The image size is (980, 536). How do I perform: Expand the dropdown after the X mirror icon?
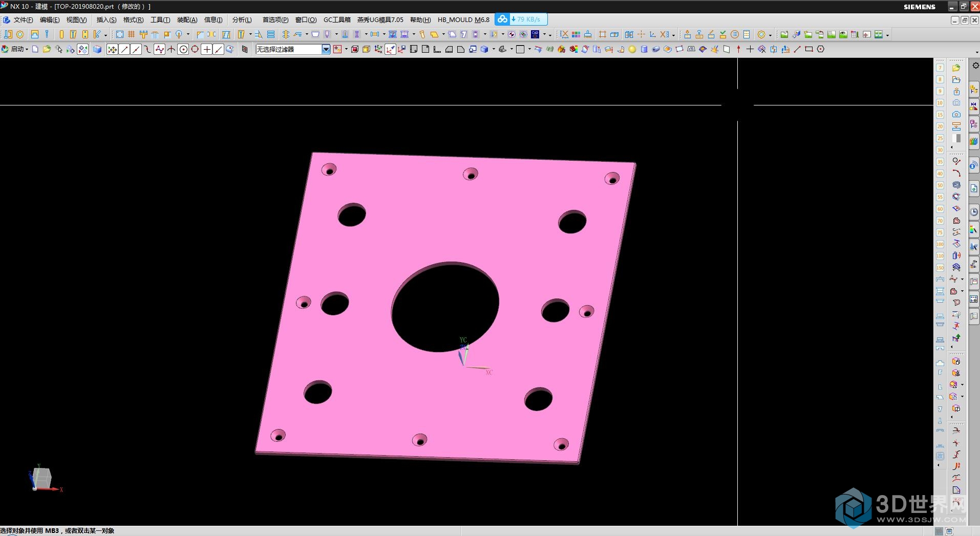click(x=673, y=35)
